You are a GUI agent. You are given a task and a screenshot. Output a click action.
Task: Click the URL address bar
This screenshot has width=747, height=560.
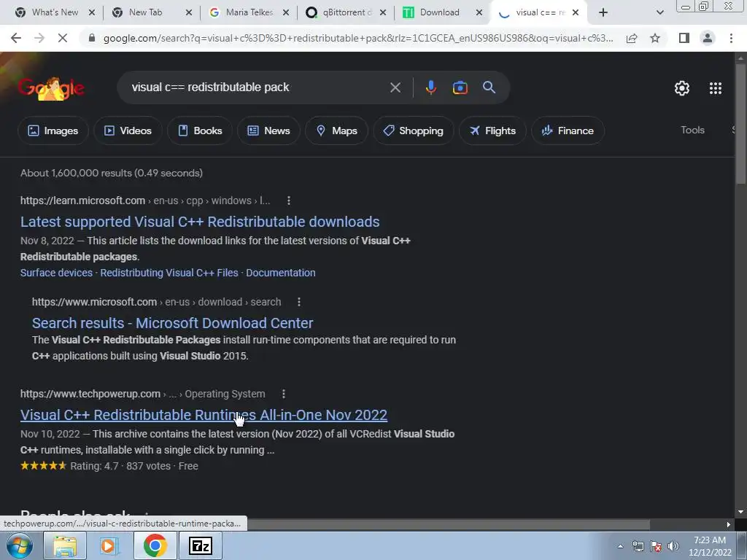358,38
